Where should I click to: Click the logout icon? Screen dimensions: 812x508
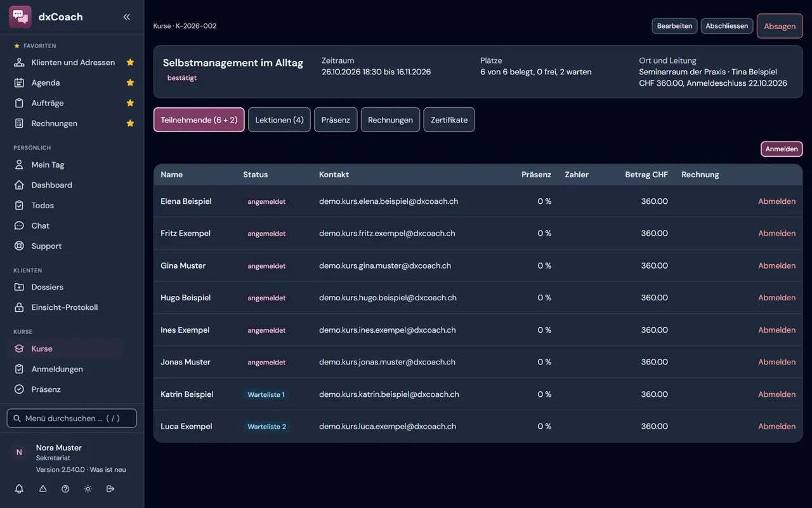tap(110, 489)
